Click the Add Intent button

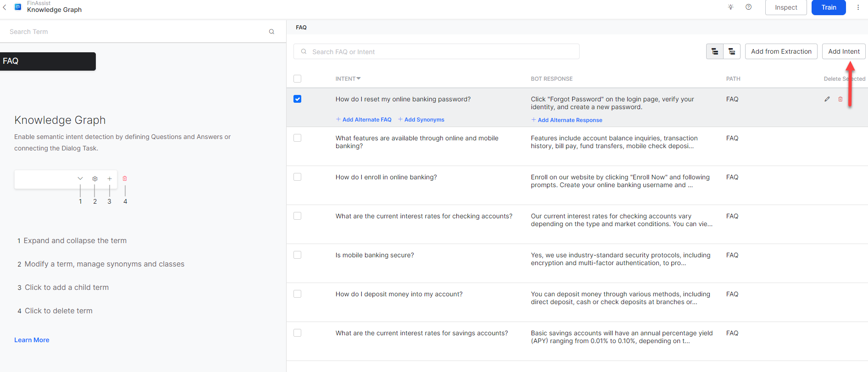[x=843, y=51]
